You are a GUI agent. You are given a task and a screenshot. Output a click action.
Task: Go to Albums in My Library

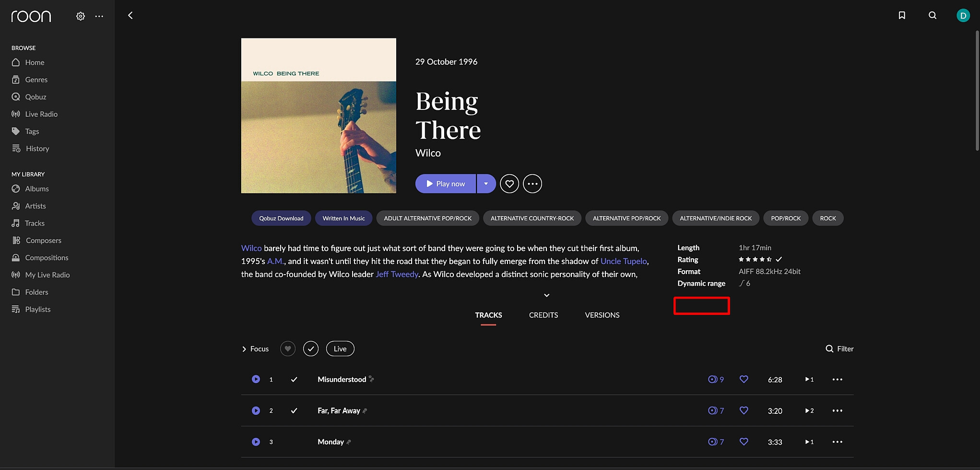[37, 189]
